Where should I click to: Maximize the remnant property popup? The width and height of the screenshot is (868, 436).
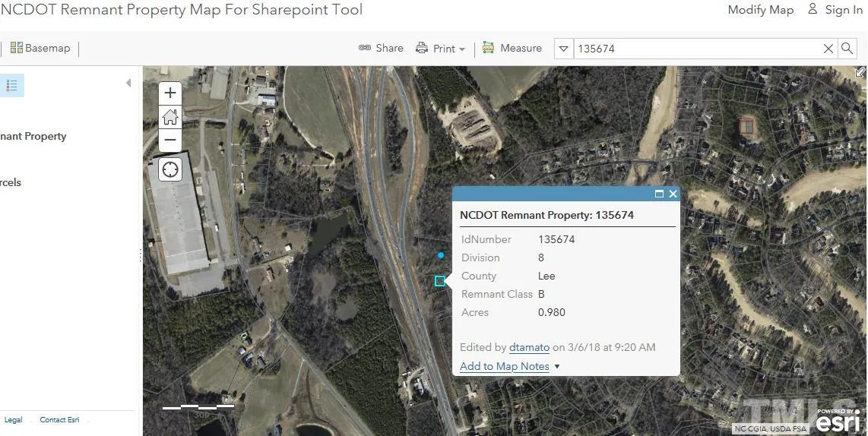point(659,194)
